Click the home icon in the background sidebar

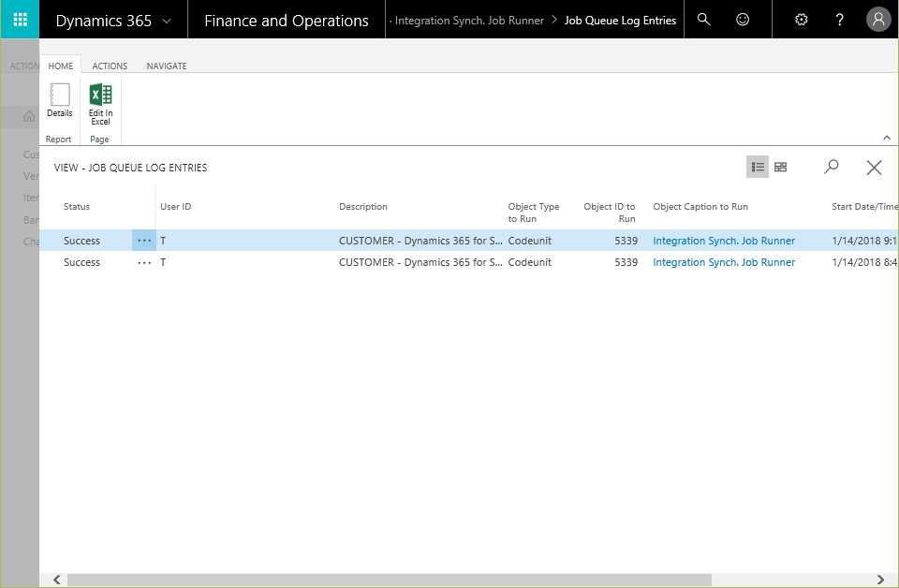point(29,117)
